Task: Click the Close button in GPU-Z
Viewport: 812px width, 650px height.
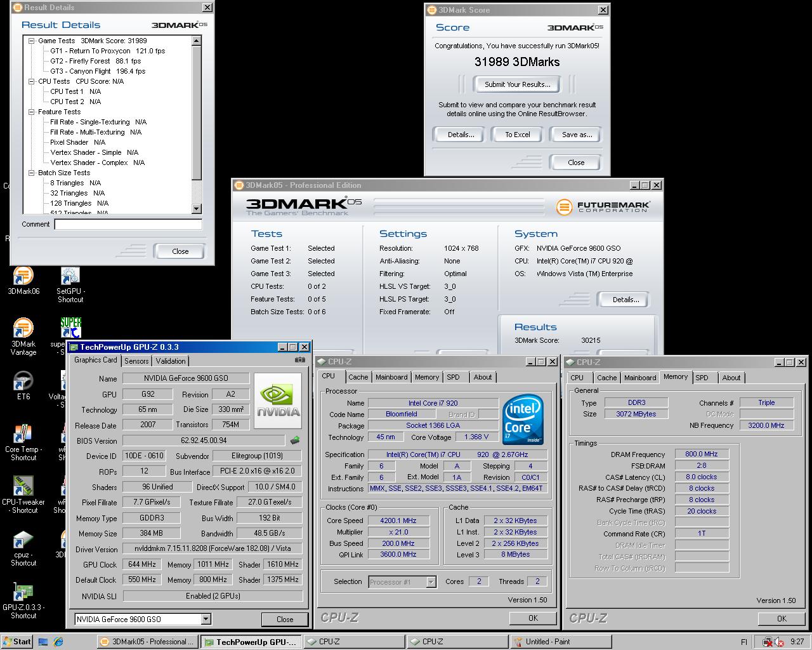Action: coord(285,620)
